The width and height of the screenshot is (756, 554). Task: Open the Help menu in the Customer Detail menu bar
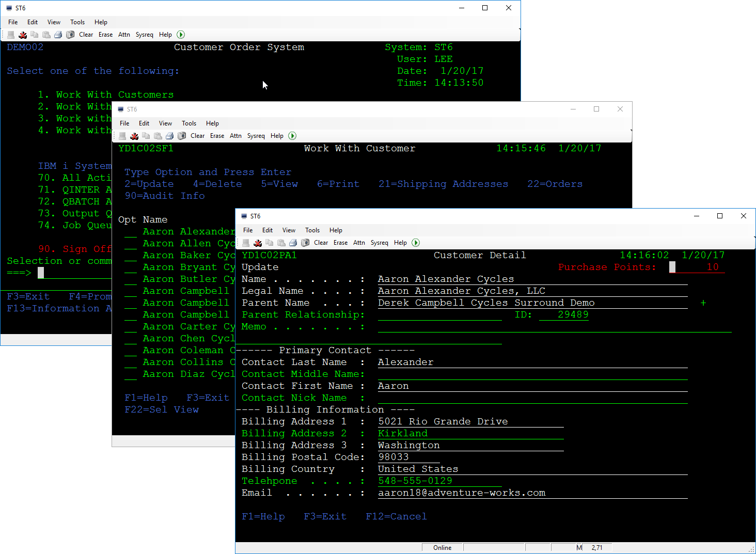click(336, 230)
